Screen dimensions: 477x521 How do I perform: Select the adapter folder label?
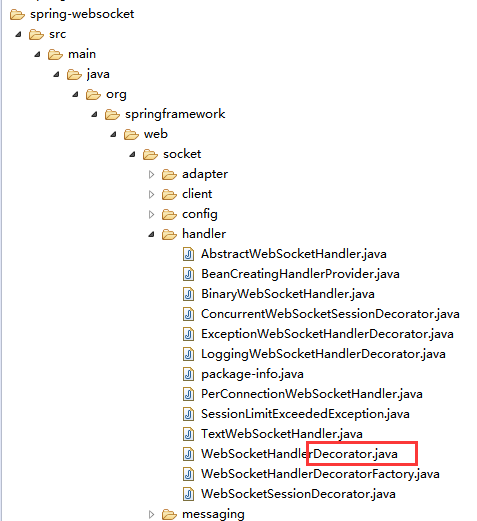[x=205, y=174]
